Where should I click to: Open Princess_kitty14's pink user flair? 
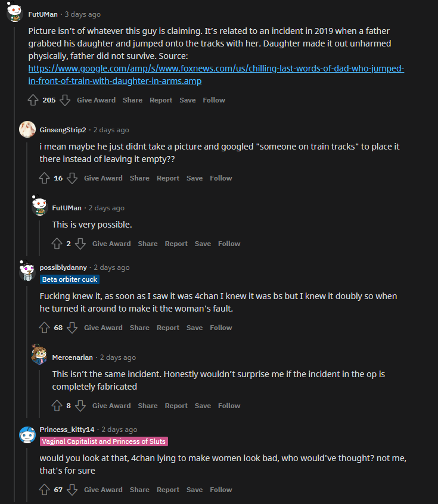(104, 441)
